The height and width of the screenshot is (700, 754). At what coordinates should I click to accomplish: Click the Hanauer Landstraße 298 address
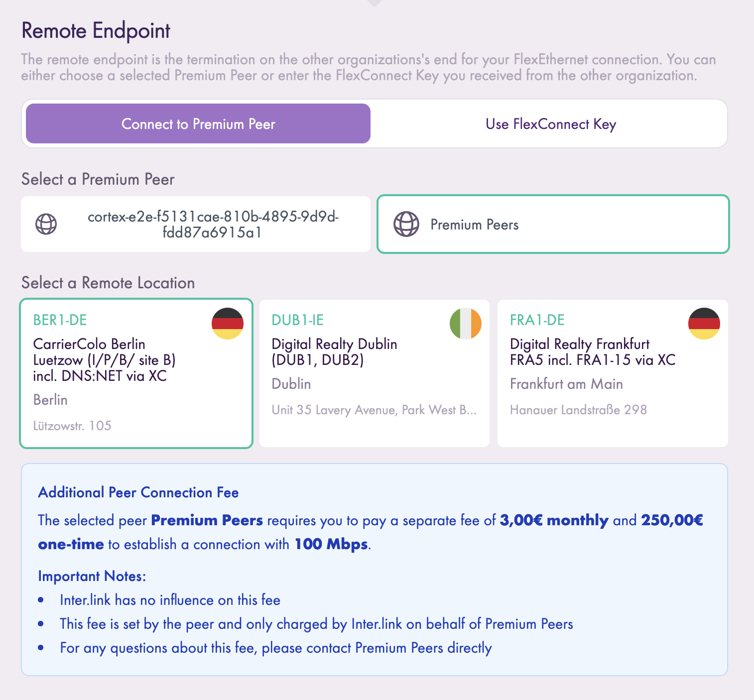pyautogui.click(x=578, y=410)
